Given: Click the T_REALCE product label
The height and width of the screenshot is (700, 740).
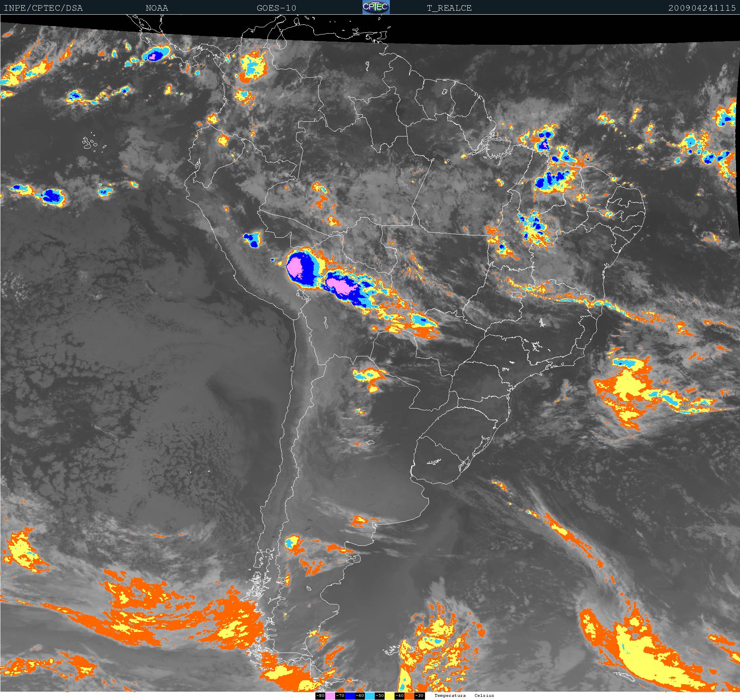Looking at the screenshot, I should point(449,8).
